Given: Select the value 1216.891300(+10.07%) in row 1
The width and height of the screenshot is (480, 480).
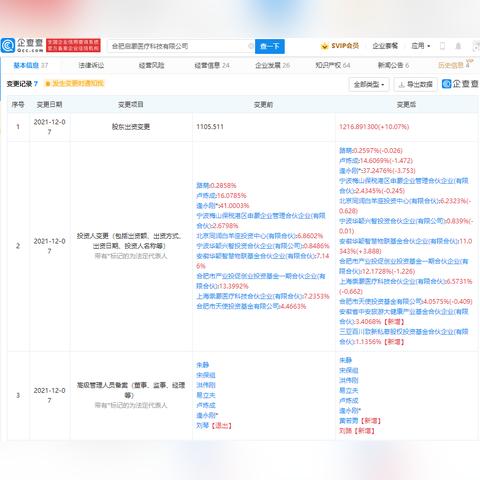Looking at the screenshot, I should point(374,127).
